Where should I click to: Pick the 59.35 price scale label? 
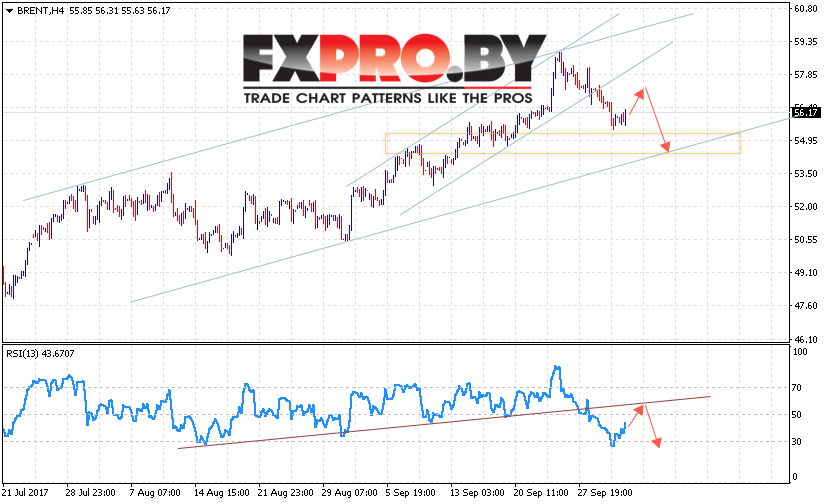[x=806, y=42]
